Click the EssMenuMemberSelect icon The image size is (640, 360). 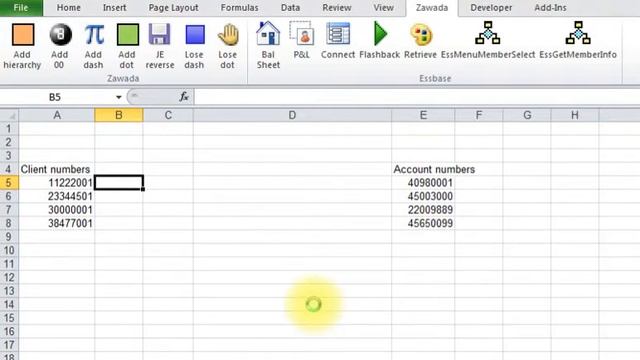coord(488,33)
